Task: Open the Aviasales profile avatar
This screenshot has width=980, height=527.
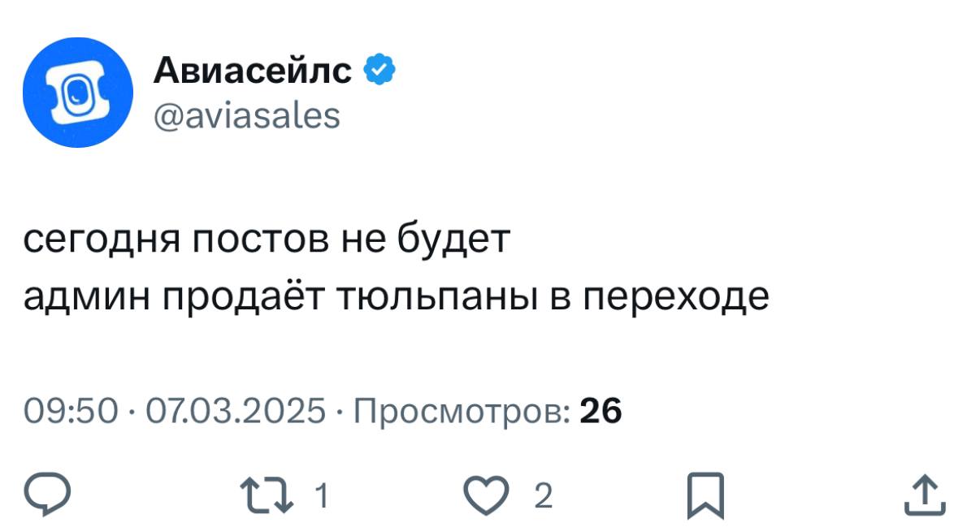Action: point(77,93)
